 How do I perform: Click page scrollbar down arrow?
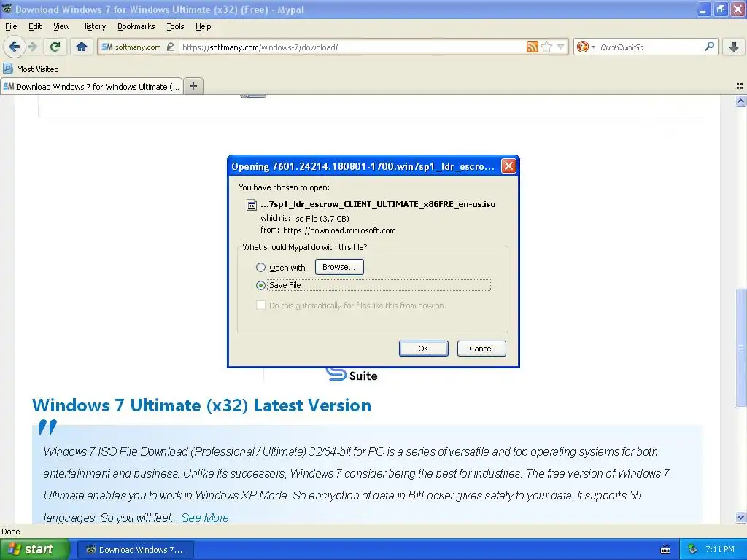point(740,517)
